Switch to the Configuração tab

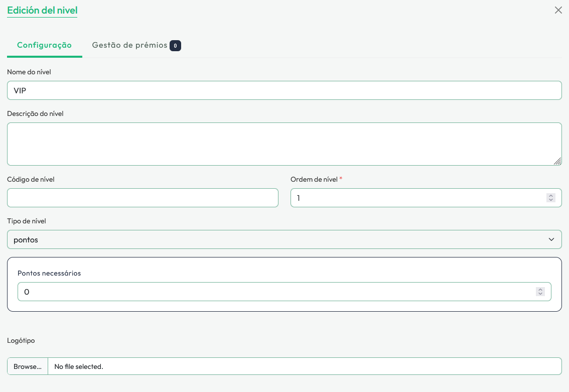(44, 45)
